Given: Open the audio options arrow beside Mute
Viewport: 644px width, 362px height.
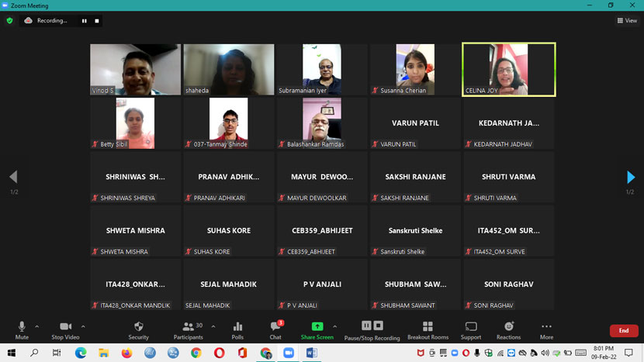Looking at the screenshot, I should point(37,326).
